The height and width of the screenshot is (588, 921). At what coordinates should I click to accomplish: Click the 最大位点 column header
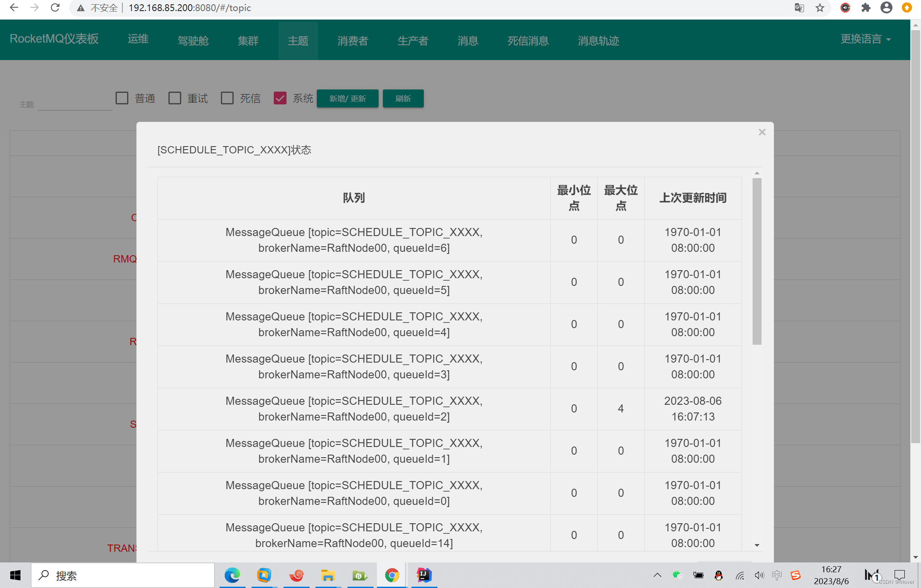[x=621, y=198]
